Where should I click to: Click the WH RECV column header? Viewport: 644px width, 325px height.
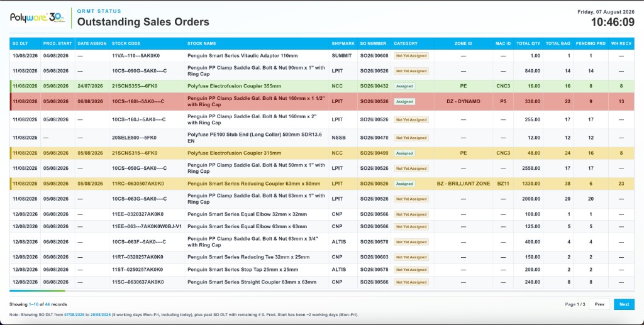(x=621, y=43)
